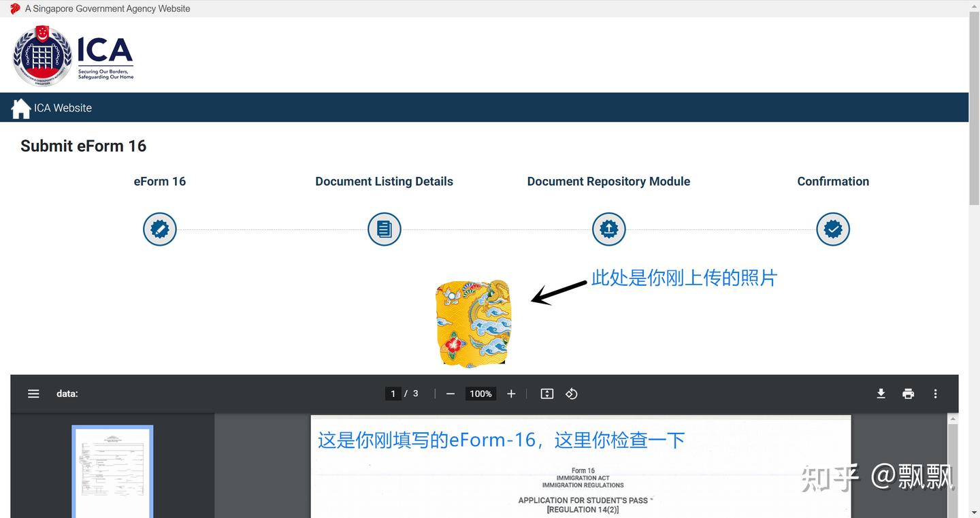This screenshot has width=980, height=518.
Task: Select the Document Listing Details step label
Action: click(385, 181)
